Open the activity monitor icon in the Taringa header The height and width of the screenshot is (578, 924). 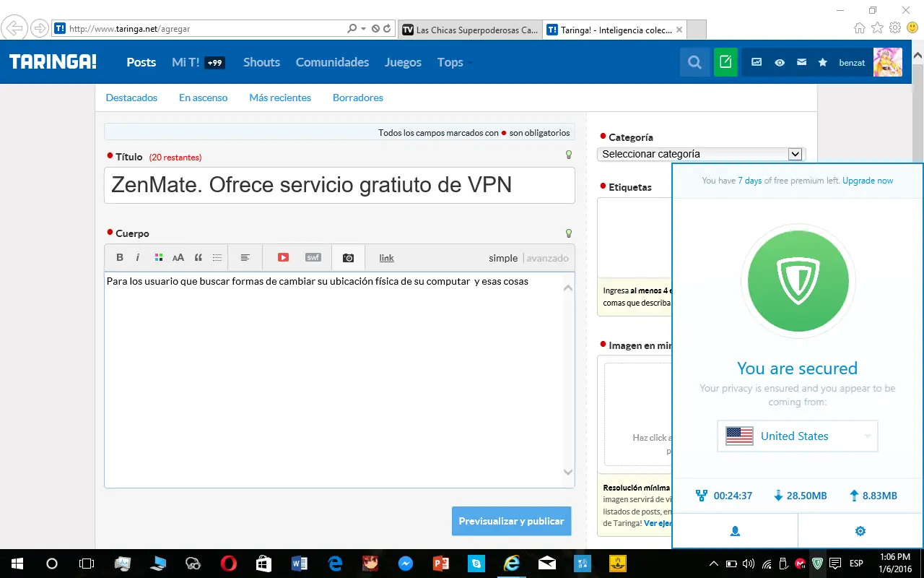pyautogui.click(x=757, y=63)
